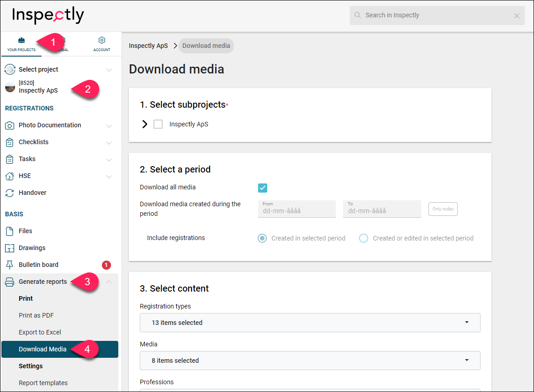Click the Account gear icon
This screenshot has width=534, height=392.
pyautogui.click(x=101, y=40)
